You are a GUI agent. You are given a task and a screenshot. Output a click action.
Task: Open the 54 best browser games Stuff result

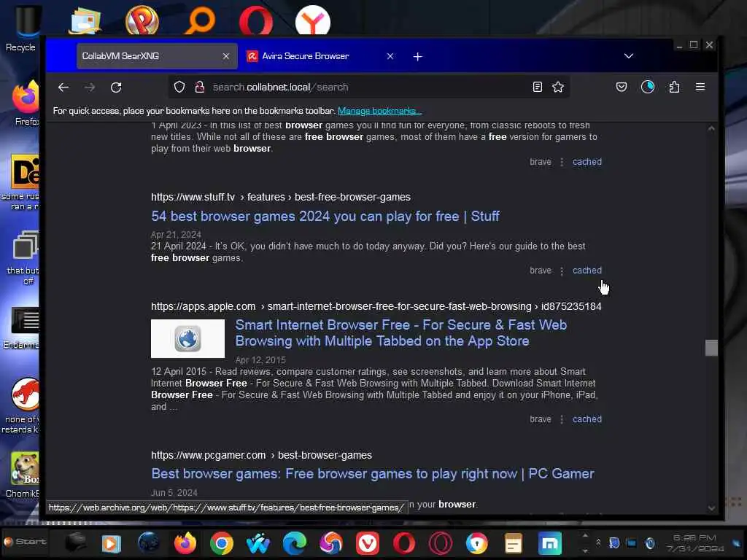tap(325, 216)
